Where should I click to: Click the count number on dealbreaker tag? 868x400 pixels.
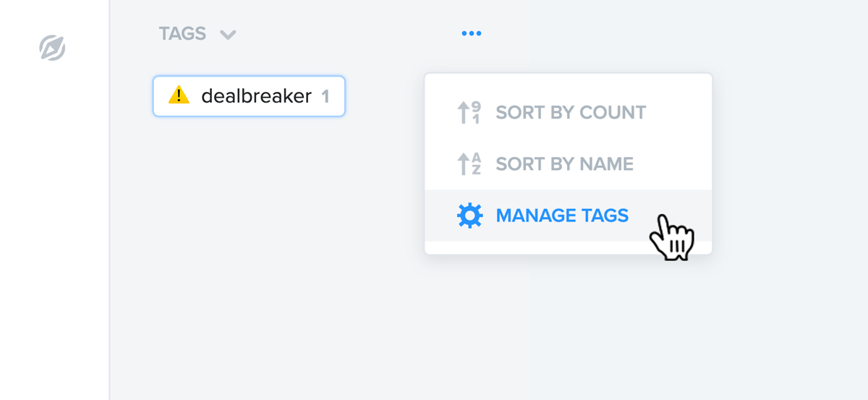(x=325, y=96)
